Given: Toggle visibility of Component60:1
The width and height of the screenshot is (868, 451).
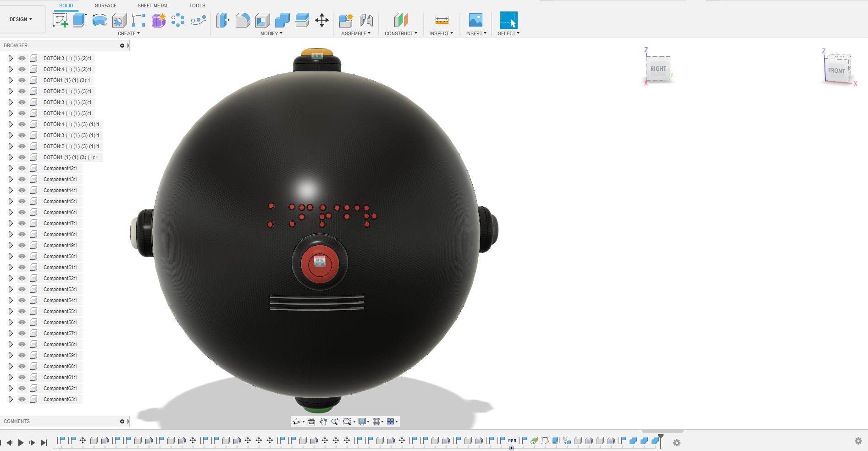Looking at the screenshot, I should point(22,366).
